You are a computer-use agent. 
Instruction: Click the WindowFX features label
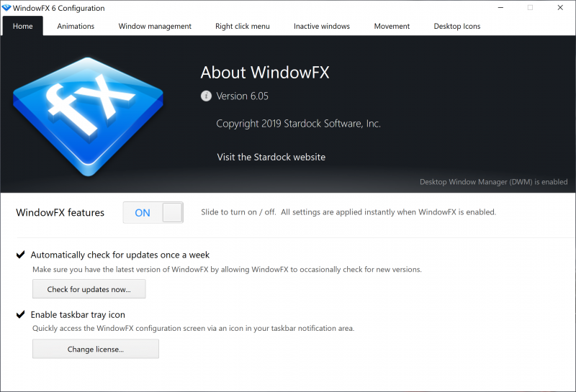pos(60,212)
